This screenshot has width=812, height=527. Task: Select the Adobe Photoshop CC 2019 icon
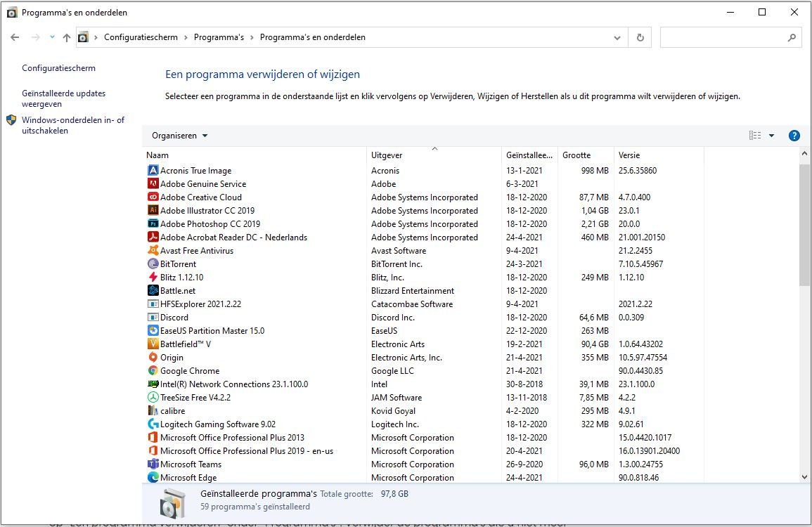coord(153,223)
